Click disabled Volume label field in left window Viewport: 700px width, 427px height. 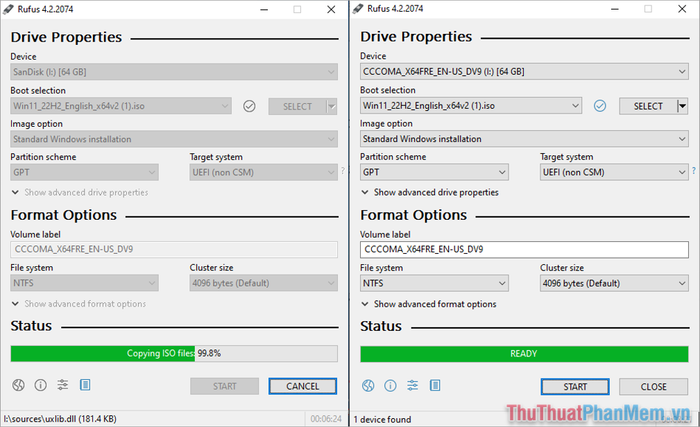coord(174,249)
